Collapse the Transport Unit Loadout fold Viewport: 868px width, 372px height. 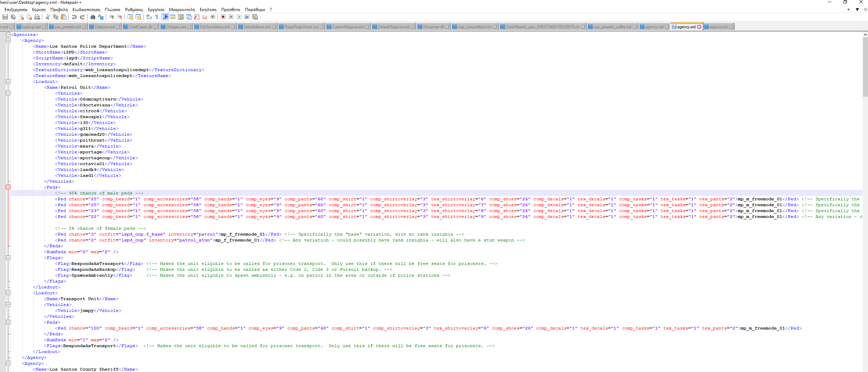click(8, 293)
